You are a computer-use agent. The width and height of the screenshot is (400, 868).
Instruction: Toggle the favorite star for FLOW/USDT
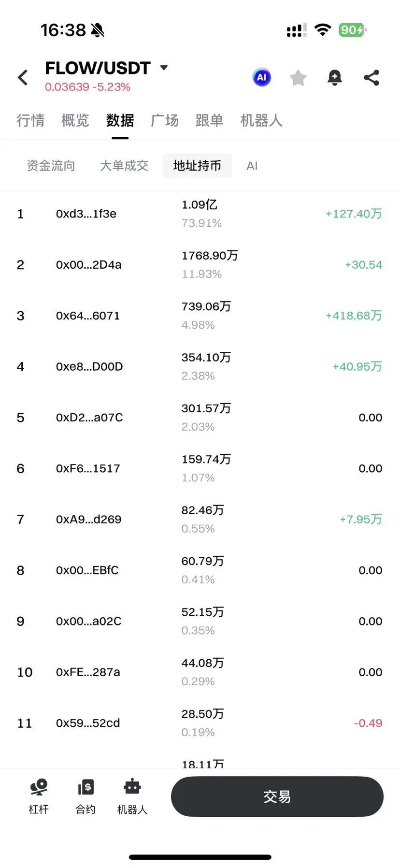(x=298, y=77)
